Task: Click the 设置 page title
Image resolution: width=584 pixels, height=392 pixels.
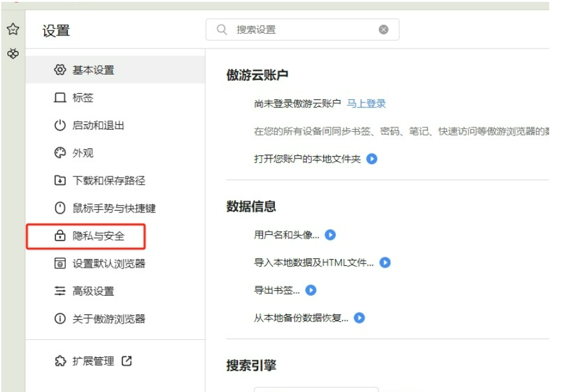Action: [56, 30]
